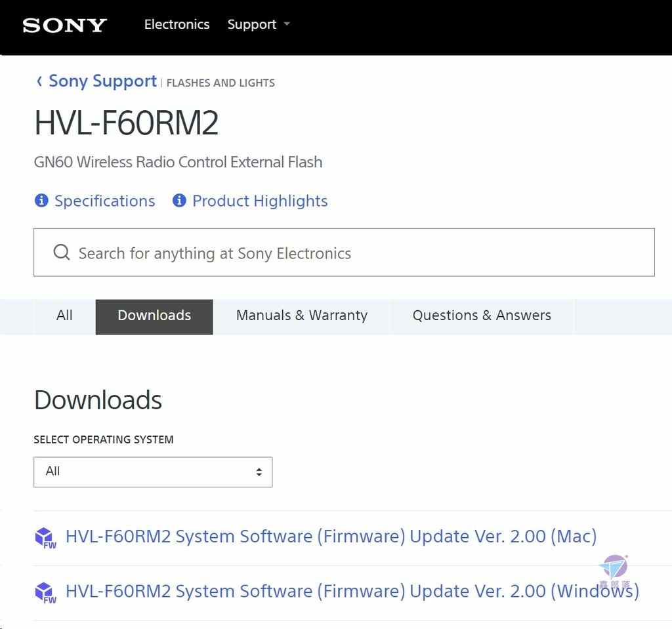Focus the Sony Electronics search field
672x629 pixels.
pos(344,253)
